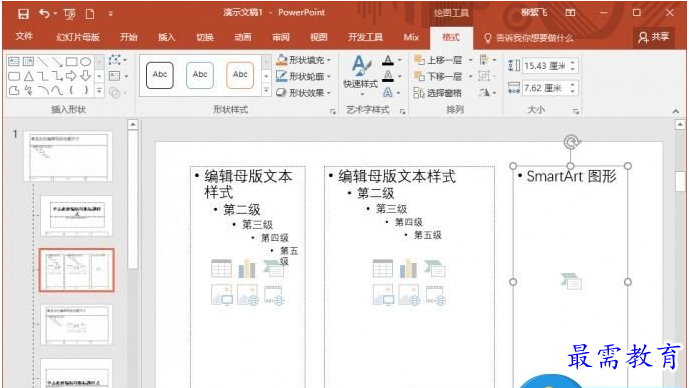
Task: Open the 选择窗格 selection pane
Action: (x=438, y=93)
